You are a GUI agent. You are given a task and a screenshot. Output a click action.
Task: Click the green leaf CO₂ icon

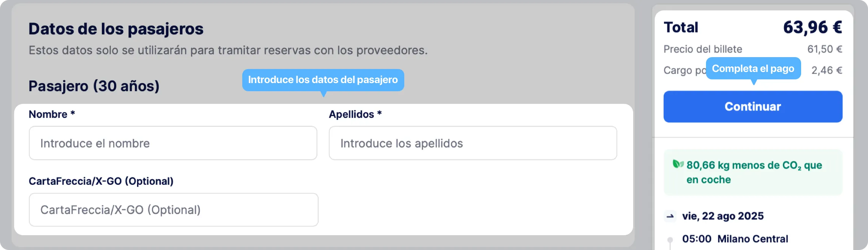tap(678, 164)
